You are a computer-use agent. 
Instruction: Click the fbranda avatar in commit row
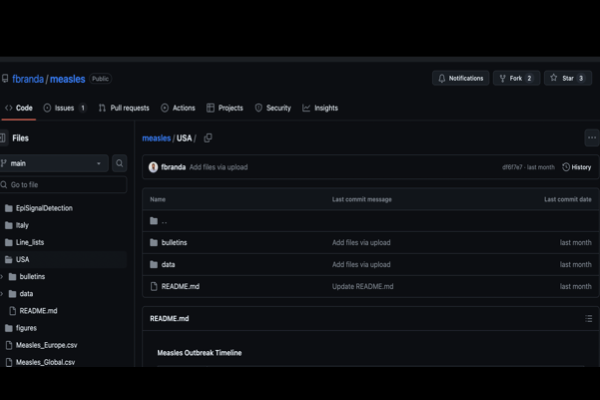click(153, 167)
